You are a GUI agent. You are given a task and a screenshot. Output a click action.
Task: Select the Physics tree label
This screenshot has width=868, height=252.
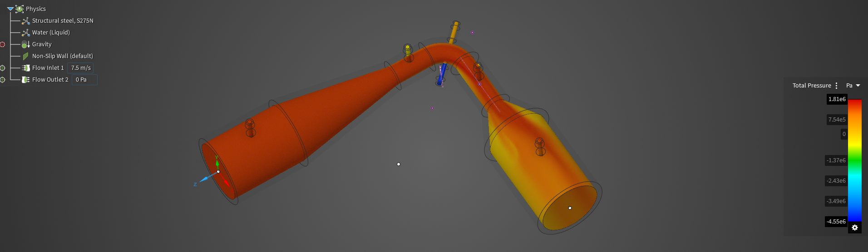point(36,9)
